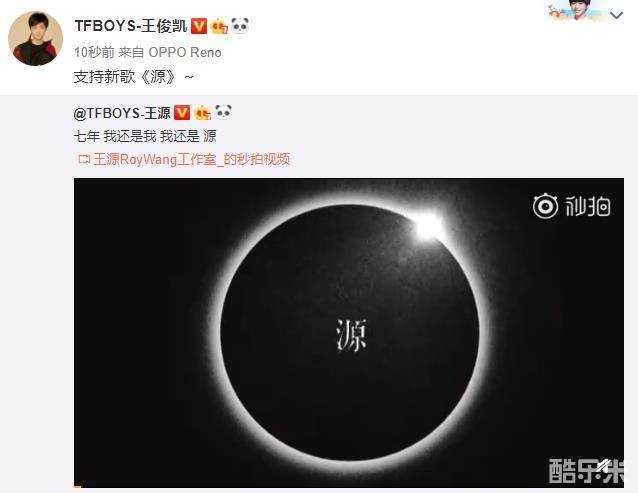The height and width of the screenshot is (493, 638).
Task: Click the membership crown icon beside 王俊凯
Action: click(219, 26)
